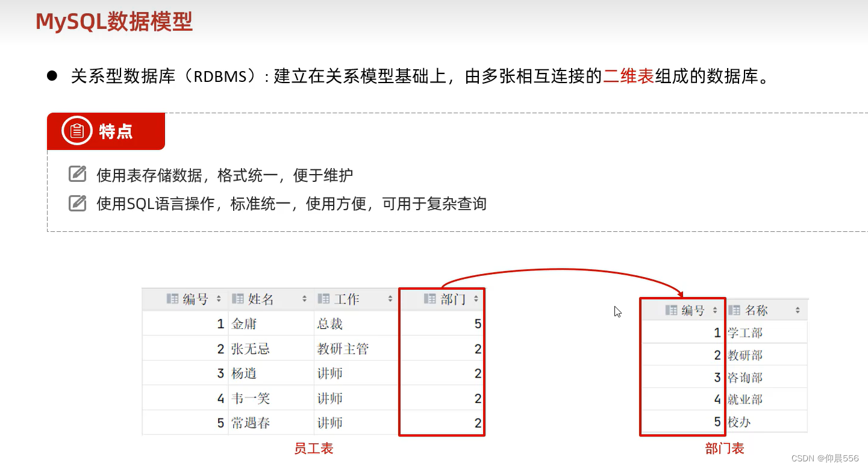Toggle sorting for the 姓名 column

pos(305,298)
